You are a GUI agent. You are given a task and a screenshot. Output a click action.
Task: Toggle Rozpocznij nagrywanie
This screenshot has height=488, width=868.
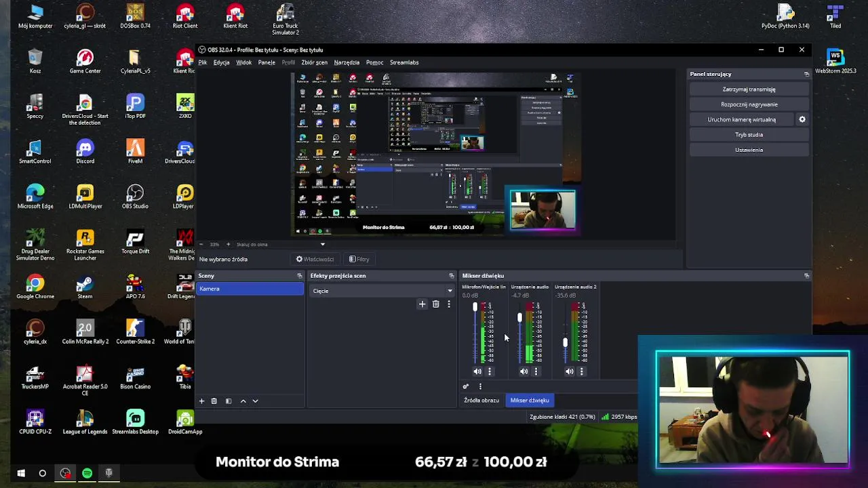pos(749,104)
